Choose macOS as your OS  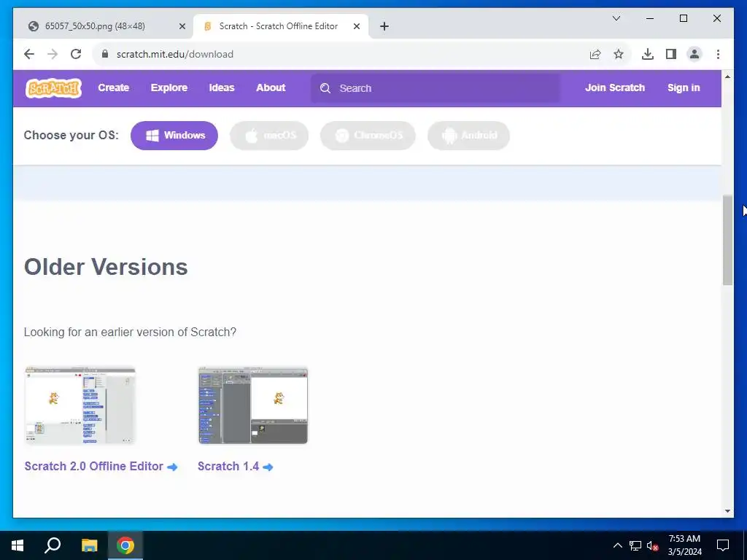tap(269, 136)
